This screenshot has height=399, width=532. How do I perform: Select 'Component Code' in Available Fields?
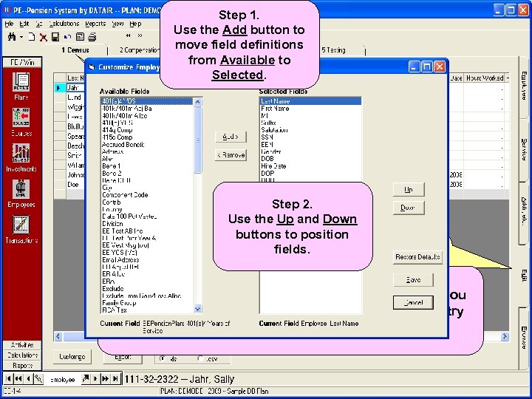[147, 195]
